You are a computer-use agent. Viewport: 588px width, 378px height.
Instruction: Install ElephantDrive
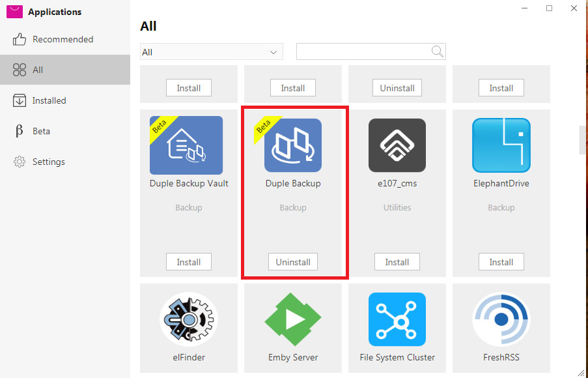pos(501,261)
